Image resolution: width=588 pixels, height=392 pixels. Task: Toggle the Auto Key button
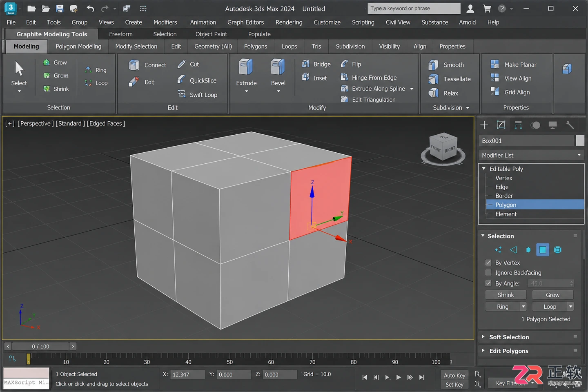(454, 375)
